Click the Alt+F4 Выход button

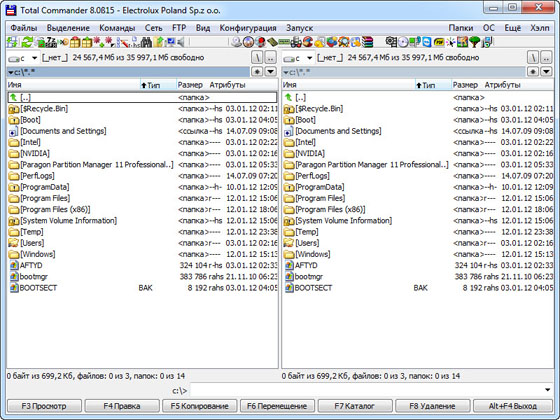[x=513, y=406]
